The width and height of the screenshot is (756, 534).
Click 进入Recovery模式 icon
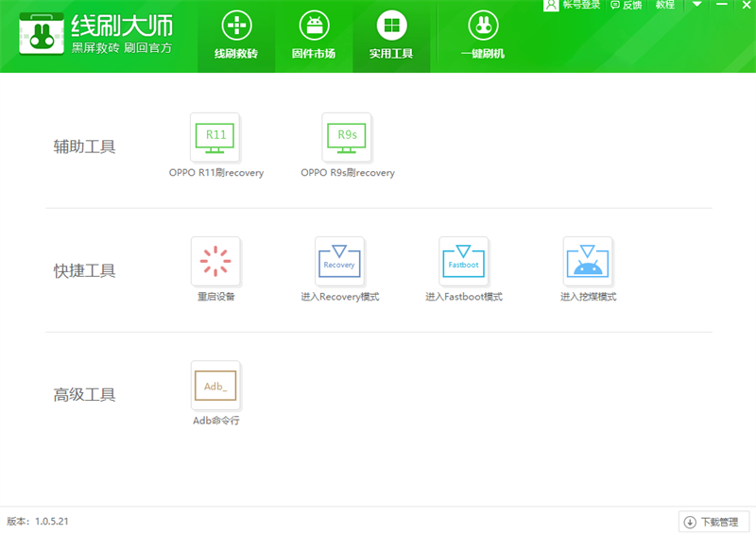339,261
